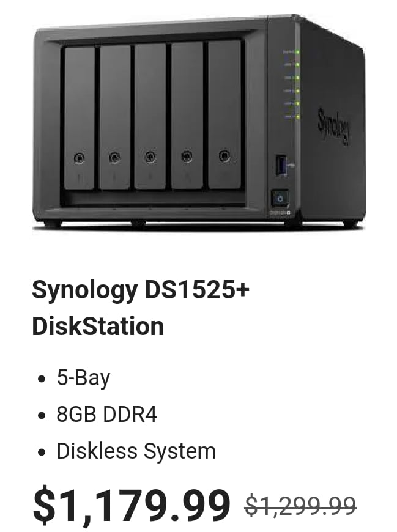Click the bottom green drive LED
Viewport: 397px width, 532px height.
tap(297, 117)
